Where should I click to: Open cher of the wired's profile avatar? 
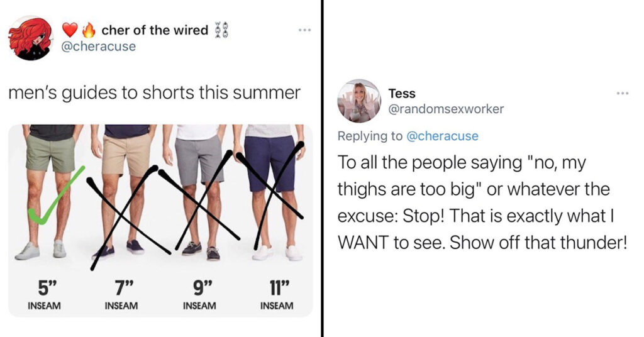point(30,38)
